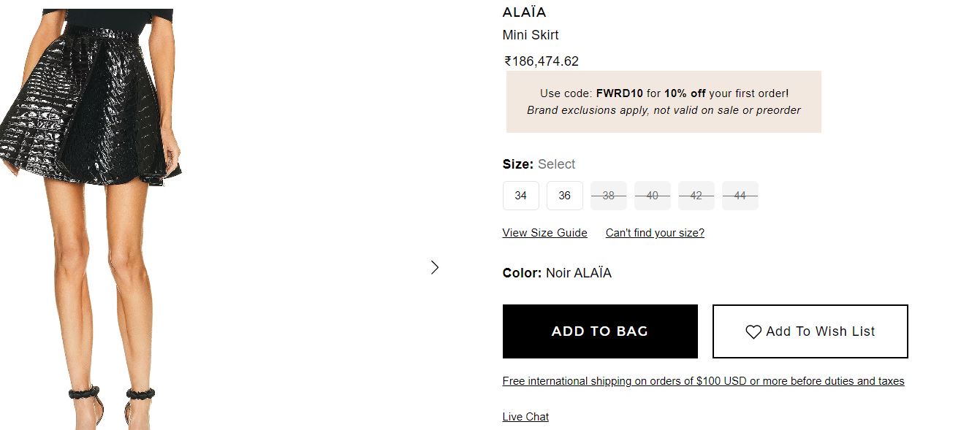Click the product price ₹186,474.62
The image size is (980, 430).
point(539,61)
